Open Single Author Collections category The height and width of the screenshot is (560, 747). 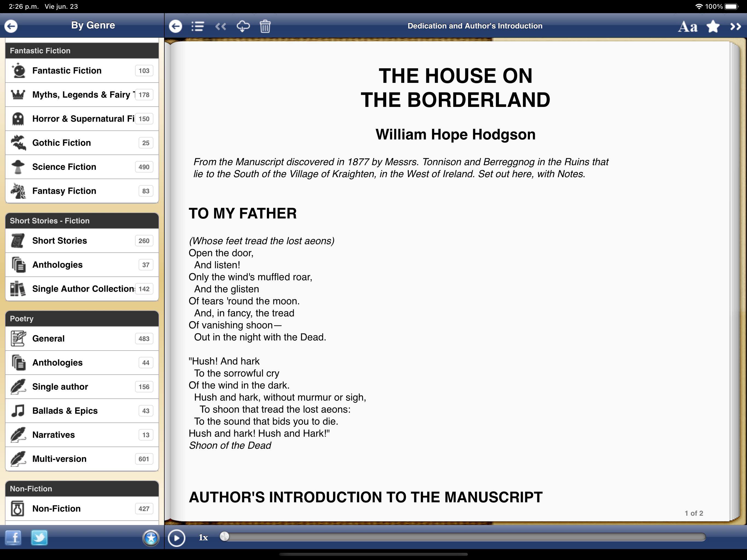(x=82, y=289)
